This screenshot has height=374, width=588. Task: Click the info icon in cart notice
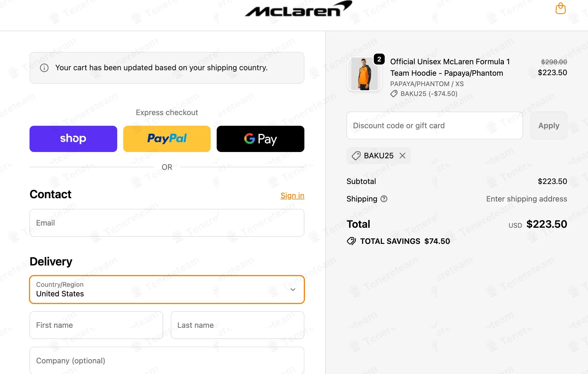[x=44, y=68]
